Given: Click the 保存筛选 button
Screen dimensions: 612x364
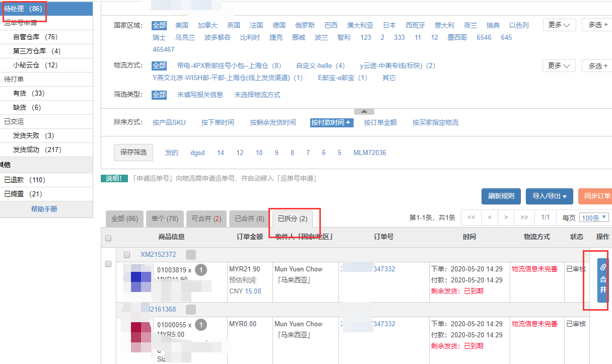Looking at the screenshot, I should point(133,153).
